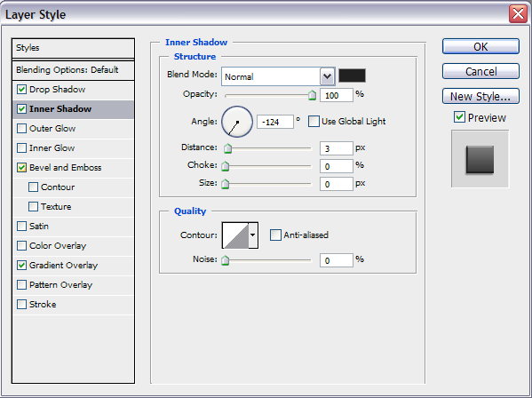Enable the Outer Glow effect checkbox
This screenshot has width=532, height=398.
pos(21,129)
